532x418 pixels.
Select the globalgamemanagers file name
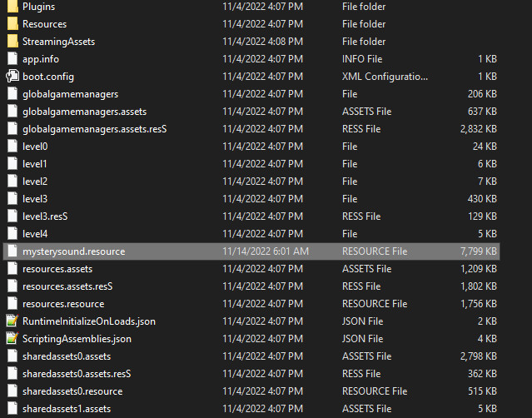point(70,94)
